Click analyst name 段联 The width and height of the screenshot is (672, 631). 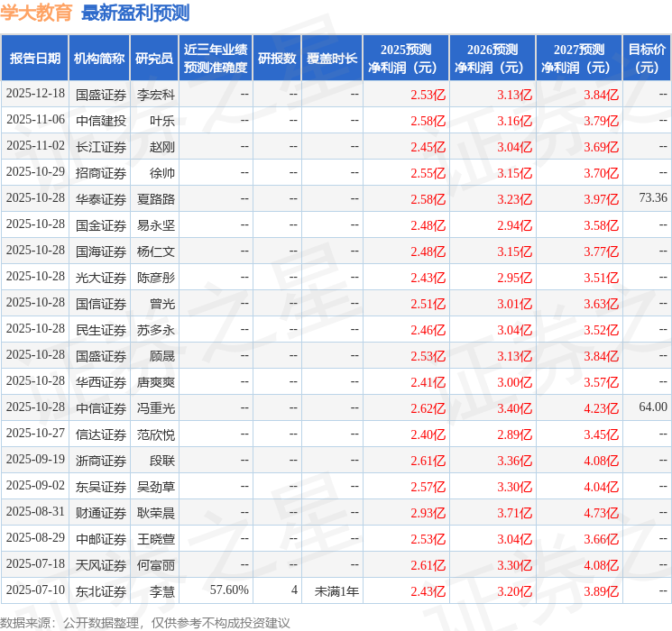(x=162, y=461)
